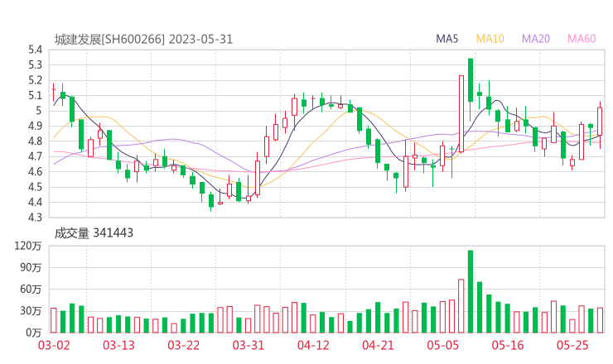Click the 05-05 date axis label
Screen dimensions: 613x364
tap(443, 345)
